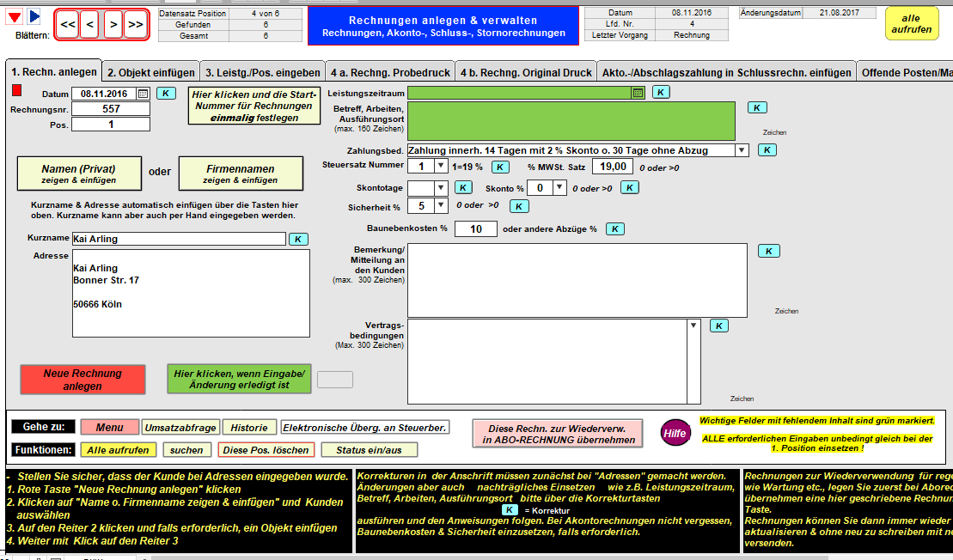Click the Datum field showing 08.11.2016
Image resolution: width=953 pixels, height=560 pixels.
pyautogui.click(x=104, y=94)
